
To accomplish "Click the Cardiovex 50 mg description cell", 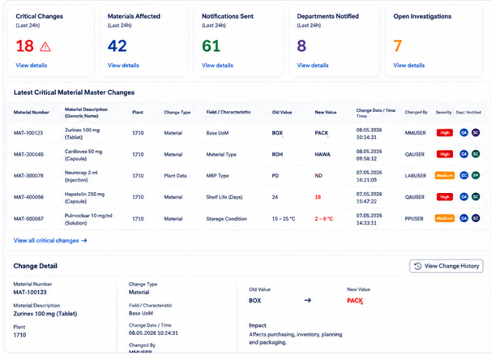I will (x=83, y=155).
